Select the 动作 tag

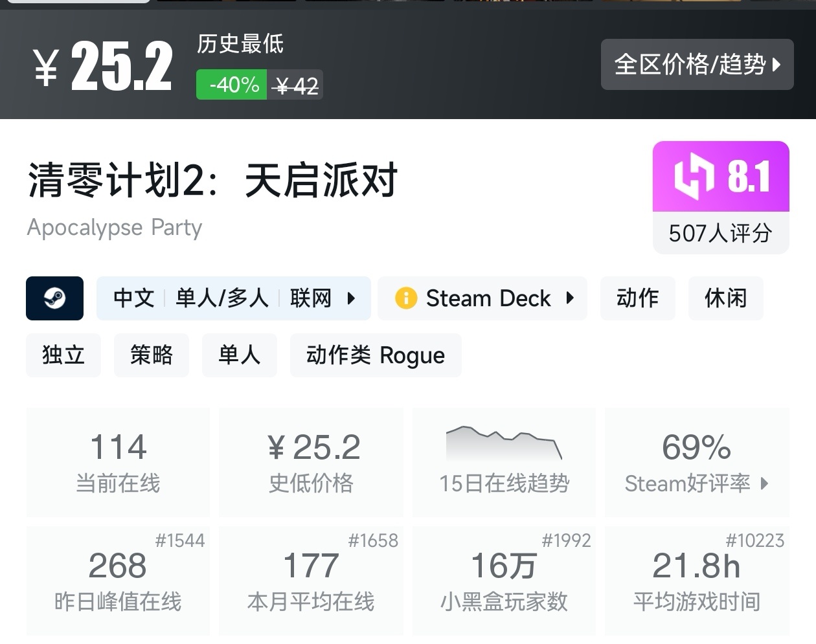pos(638,298)
